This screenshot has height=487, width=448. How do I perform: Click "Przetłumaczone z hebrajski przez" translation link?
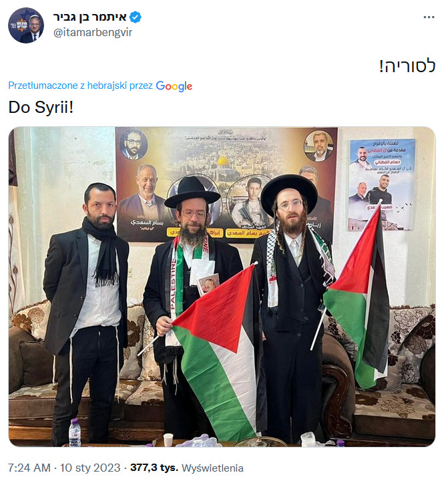pyautogui.click(x=80, y=86)
